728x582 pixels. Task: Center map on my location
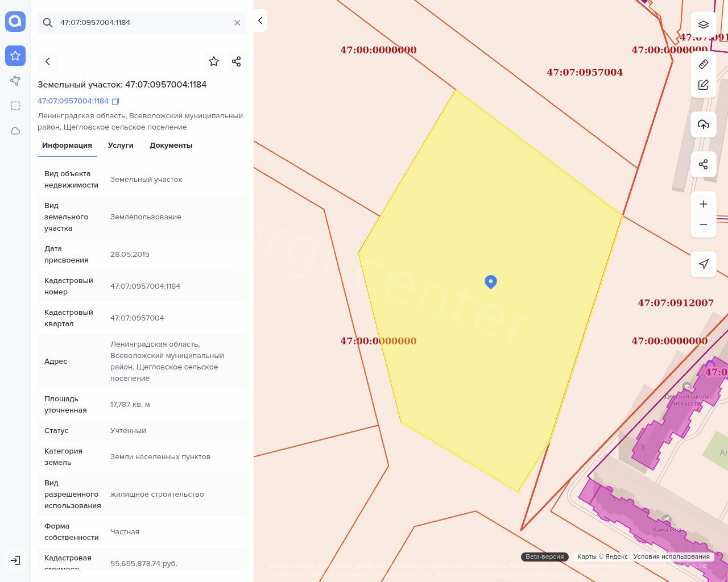[x=703, y=264]
